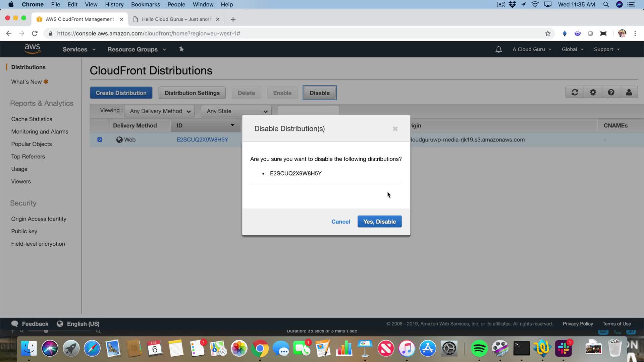
Task: Click Cancel in the dialog
Action: click(x=340, y=222)
